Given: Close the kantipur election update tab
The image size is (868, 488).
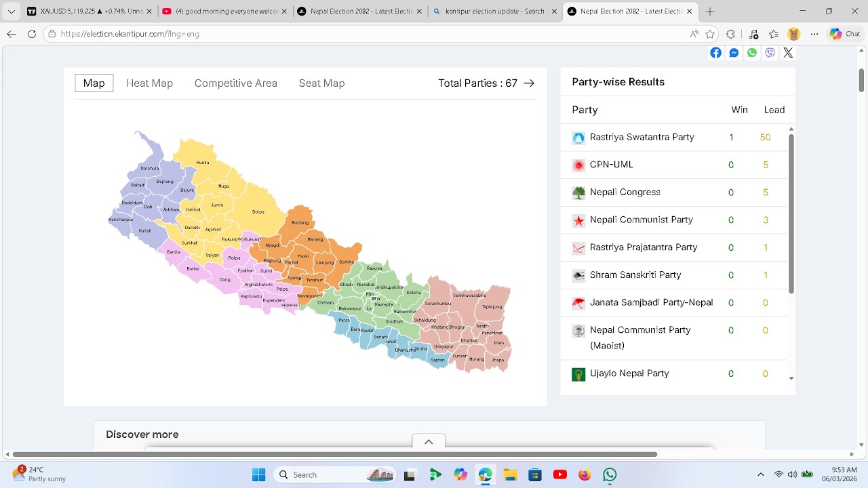Looking at the screenshot, I should coord(555,12).
